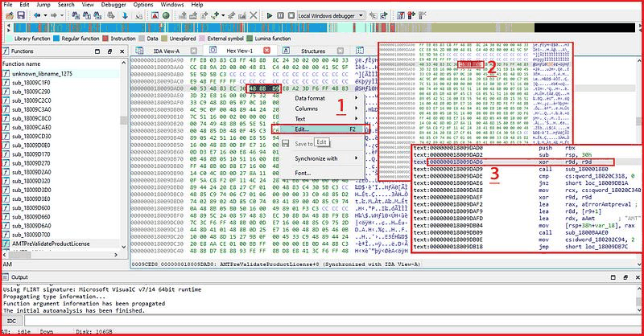
Task: Click the X cancel icon in toolbar
Action: [254, 15]
